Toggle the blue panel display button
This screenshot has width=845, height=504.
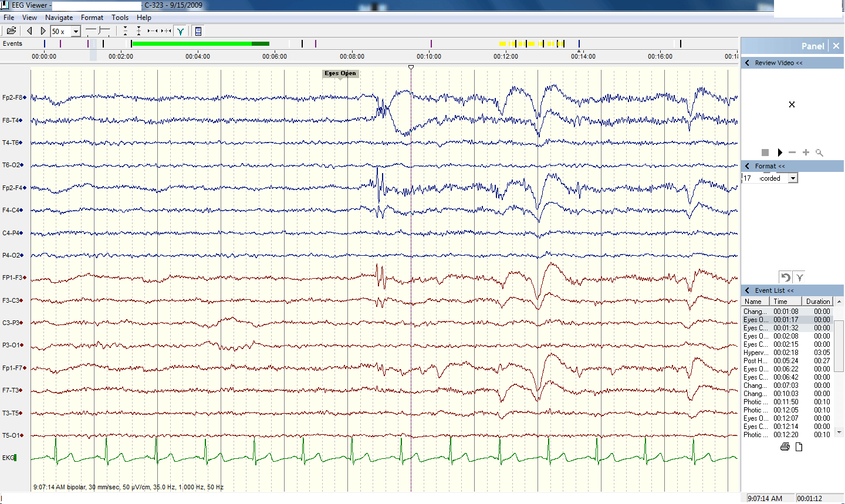tap(198, 31)
